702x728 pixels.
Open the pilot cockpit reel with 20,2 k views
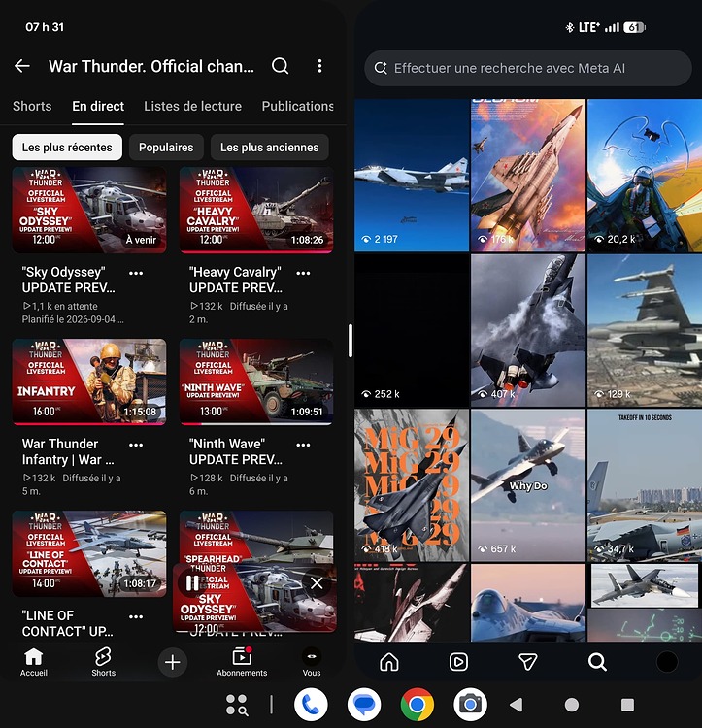645,175
